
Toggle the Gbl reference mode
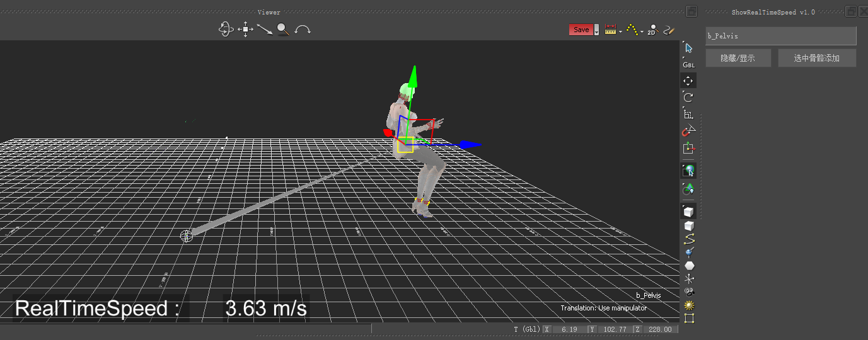click(x=688, y=65)
